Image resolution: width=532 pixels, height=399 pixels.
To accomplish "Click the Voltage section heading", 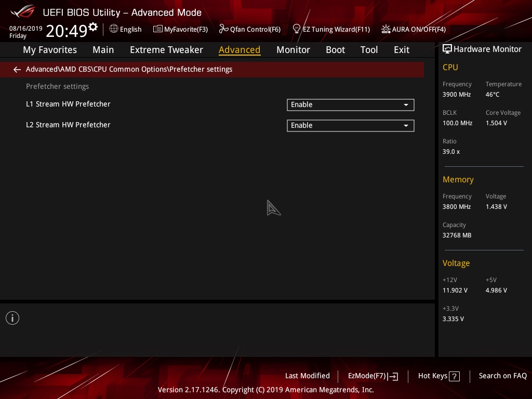I will 456,263.
